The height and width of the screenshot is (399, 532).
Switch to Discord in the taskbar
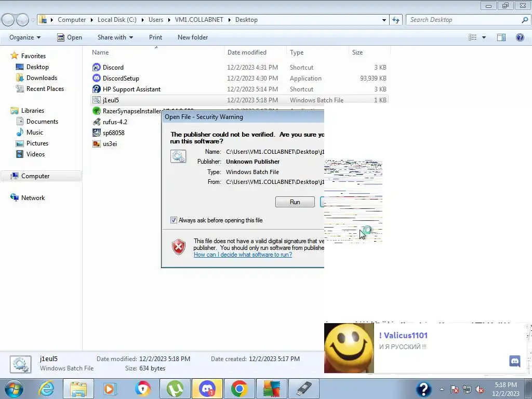point(207,389)
